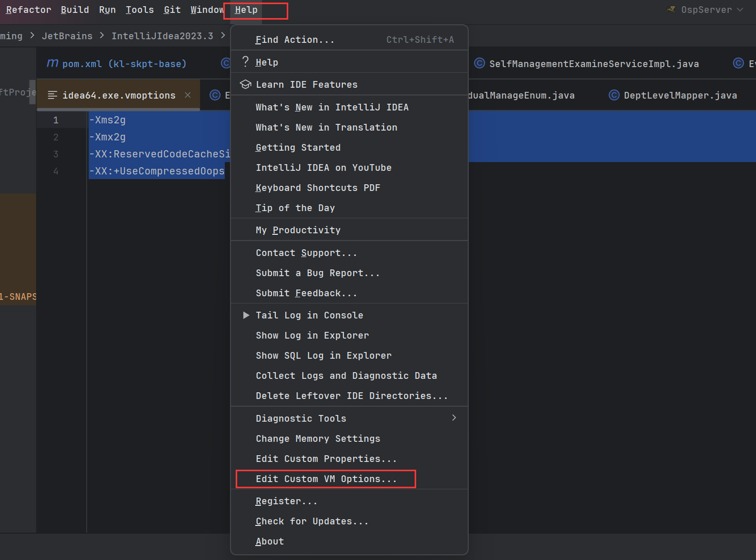
Task: Open IntelliJ IDEA on YouTube
Action: tap(349, 168)
